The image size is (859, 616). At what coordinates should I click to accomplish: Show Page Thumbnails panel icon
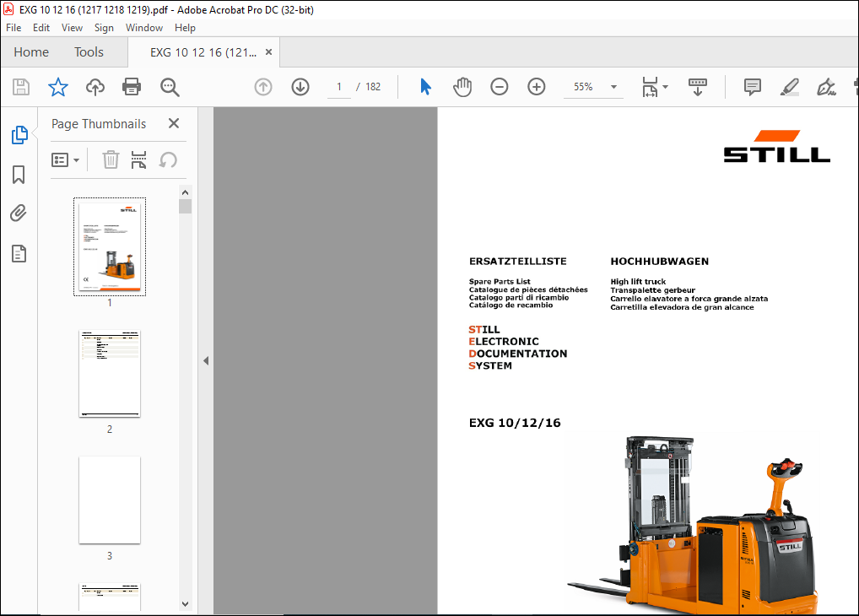[x=19, y=135]
